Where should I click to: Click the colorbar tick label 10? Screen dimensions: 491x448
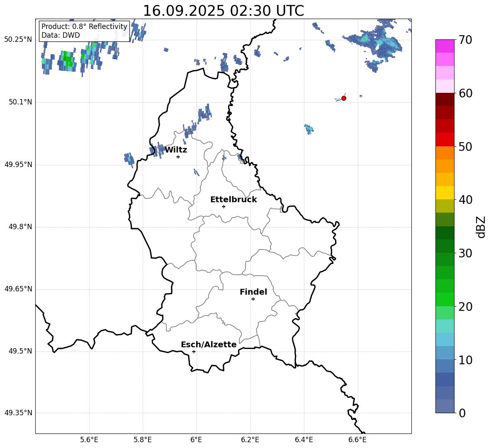[465, 360]
